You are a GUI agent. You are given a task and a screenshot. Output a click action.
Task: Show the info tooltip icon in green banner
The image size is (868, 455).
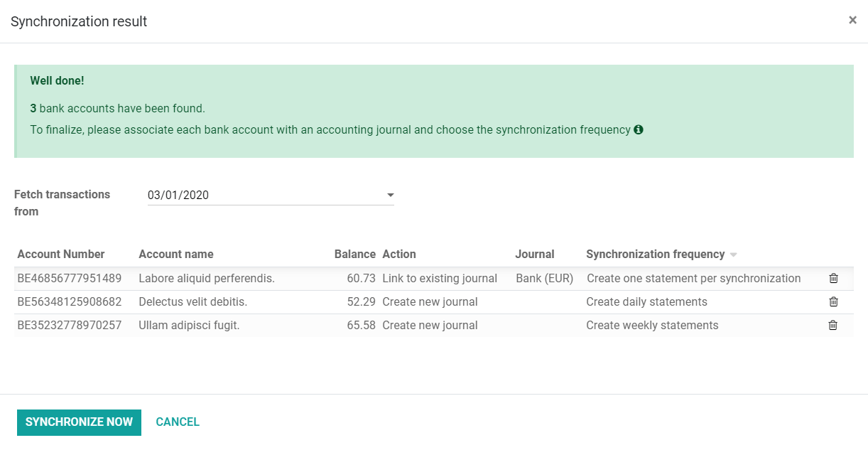click(639, 129)
